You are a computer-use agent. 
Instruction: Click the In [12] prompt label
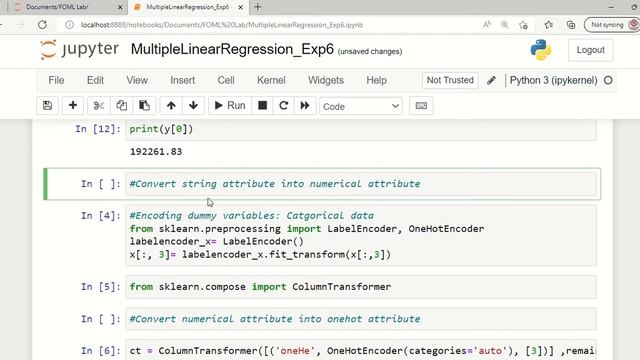[98, 129]
